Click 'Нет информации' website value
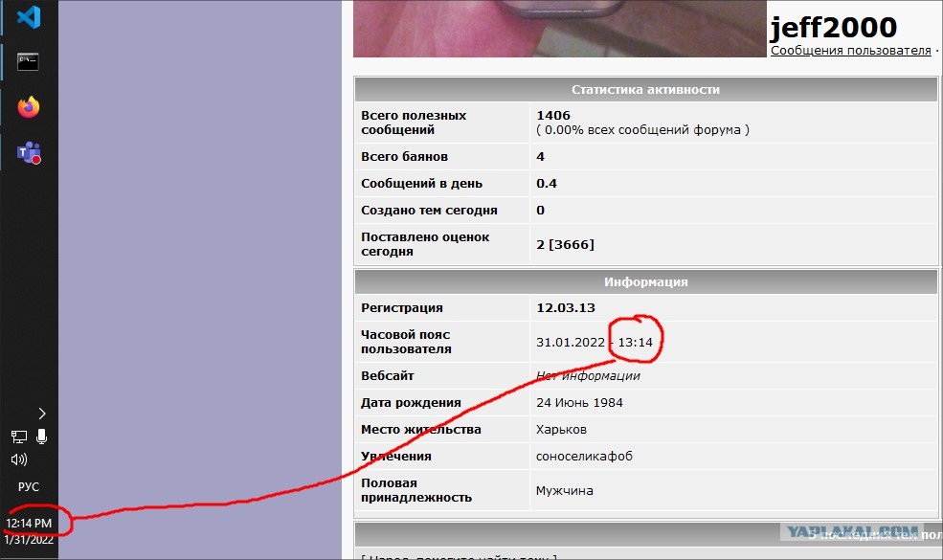 588,376
